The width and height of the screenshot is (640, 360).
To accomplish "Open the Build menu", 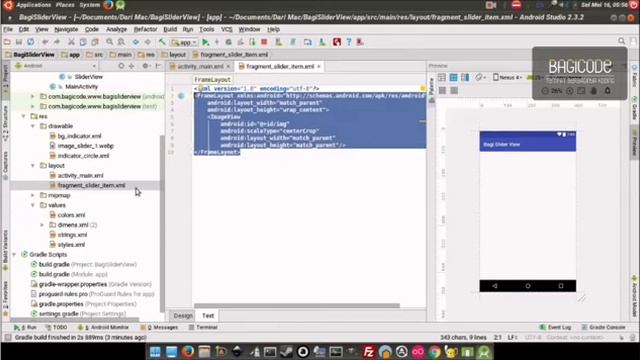I will coord(170,29).
